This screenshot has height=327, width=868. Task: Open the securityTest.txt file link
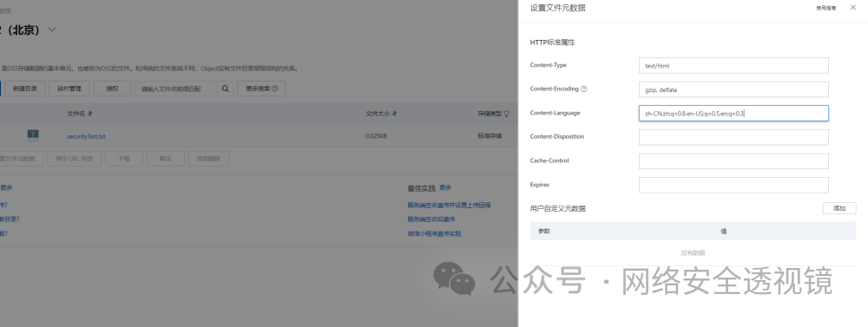click(86, 136)
